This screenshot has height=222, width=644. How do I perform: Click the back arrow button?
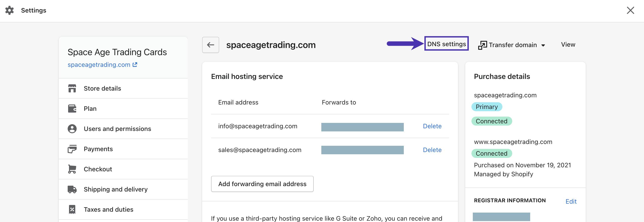[210, 45]
